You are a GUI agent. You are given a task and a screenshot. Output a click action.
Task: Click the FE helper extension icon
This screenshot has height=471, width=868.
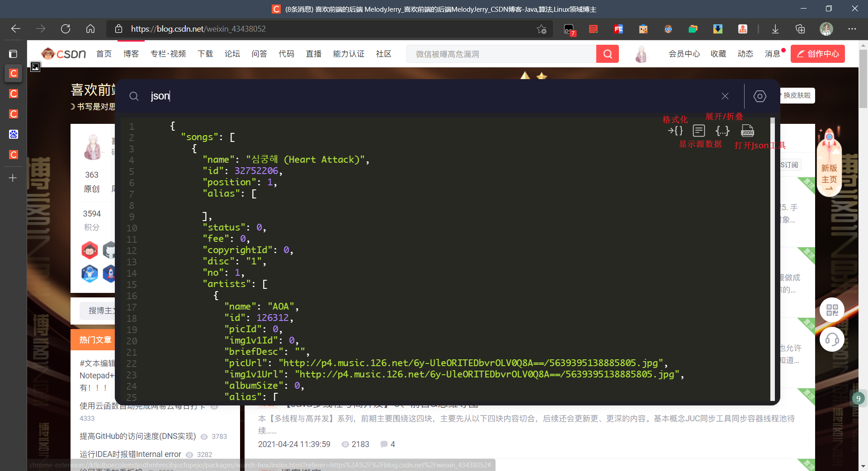click(618, 29)
